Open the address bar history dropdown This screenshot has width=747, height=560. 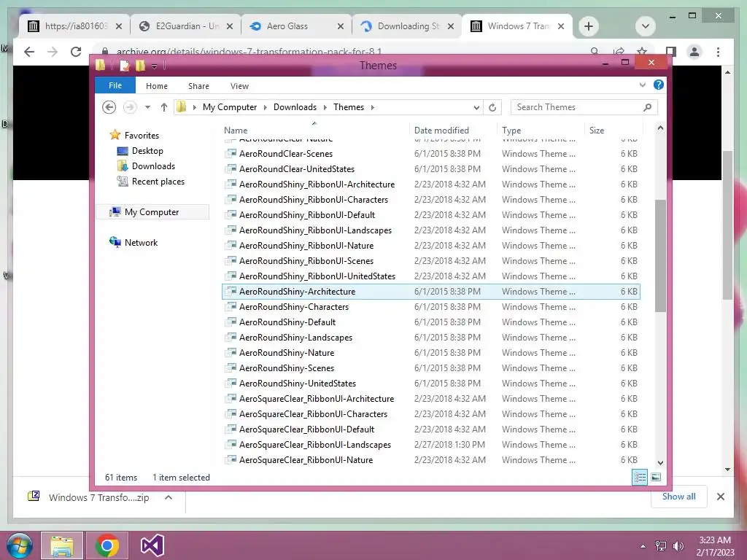click(476, 108)
